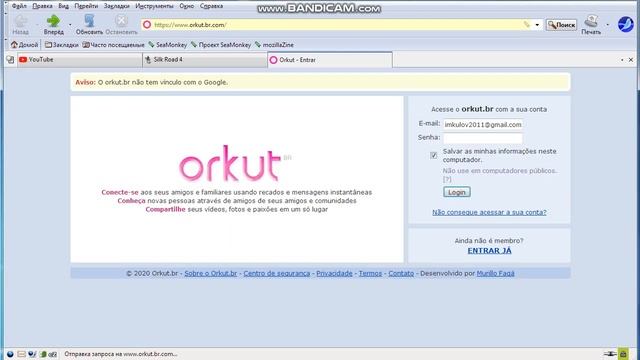
Task: Click into the E-mail input field
Action: (483, 124)
